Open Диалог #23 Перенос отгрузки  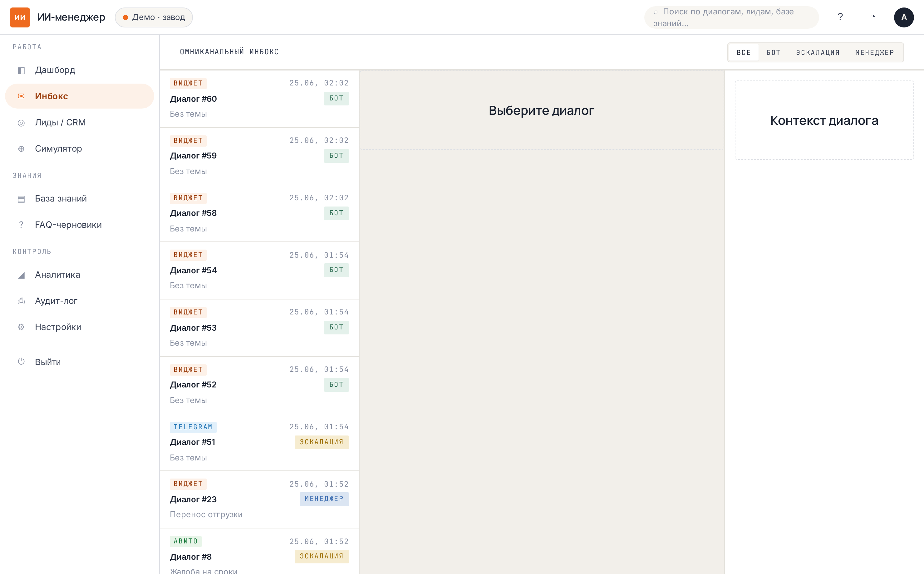[x=259, y=499]
